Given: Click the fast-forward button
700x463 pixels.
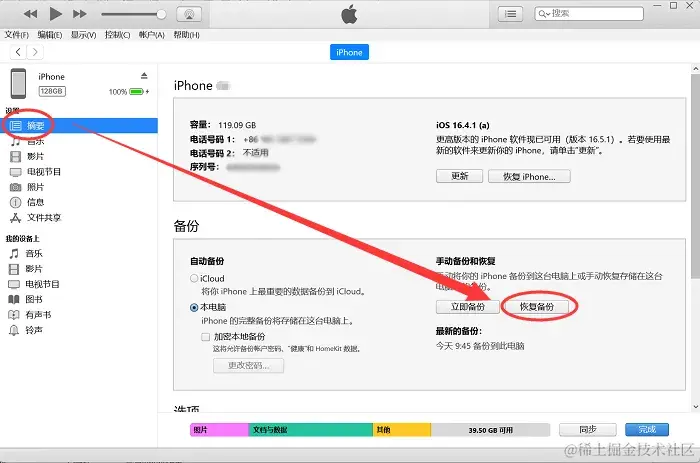Looking at the screenshot, I should point(80,14).
